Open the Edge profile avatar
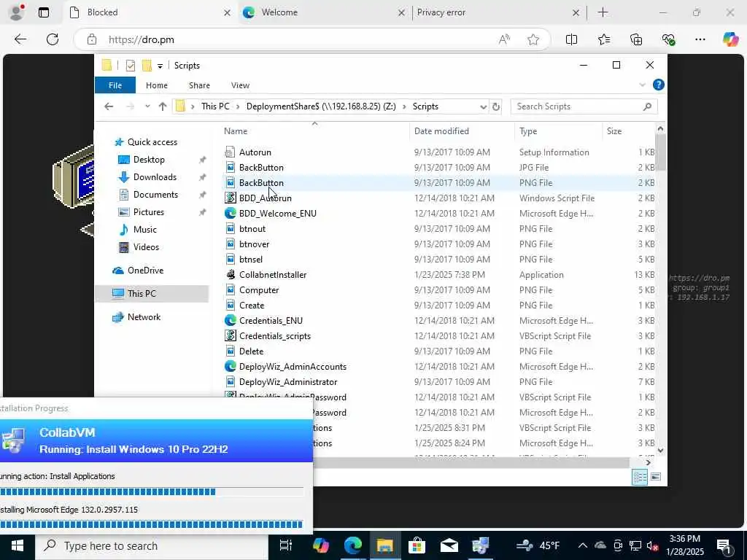Image resolution: width=747 pixels, height=560 pixels. point(16,12)
